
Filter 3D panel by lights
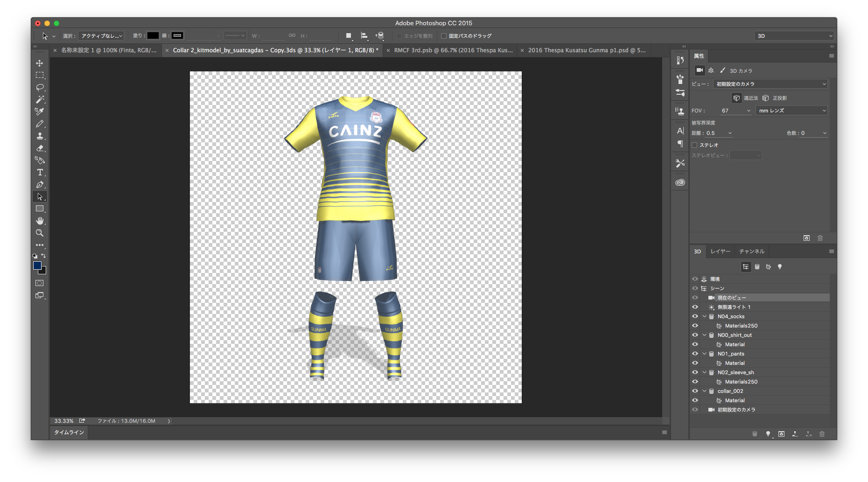[x=780, y=267]
